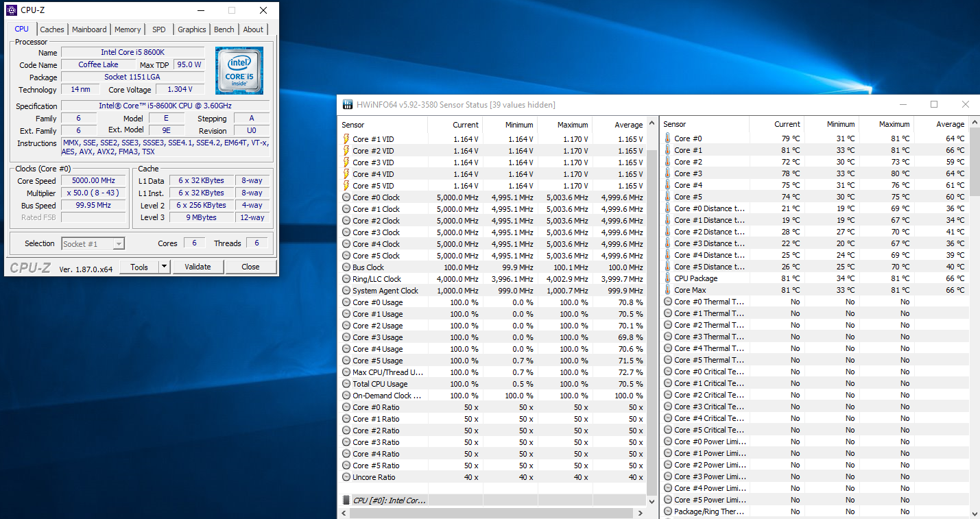Open the SPD tab in CPU-Z
This screenshot has height=519, width=980.
159,29
